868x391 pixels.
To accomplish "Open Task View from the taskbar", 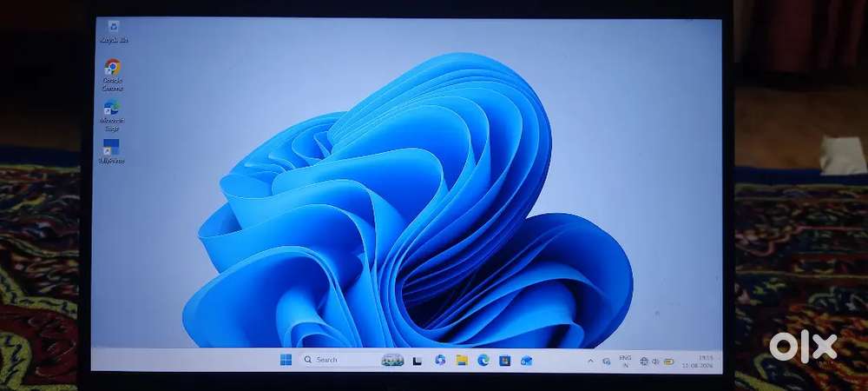I will click(x=418, y=361).
